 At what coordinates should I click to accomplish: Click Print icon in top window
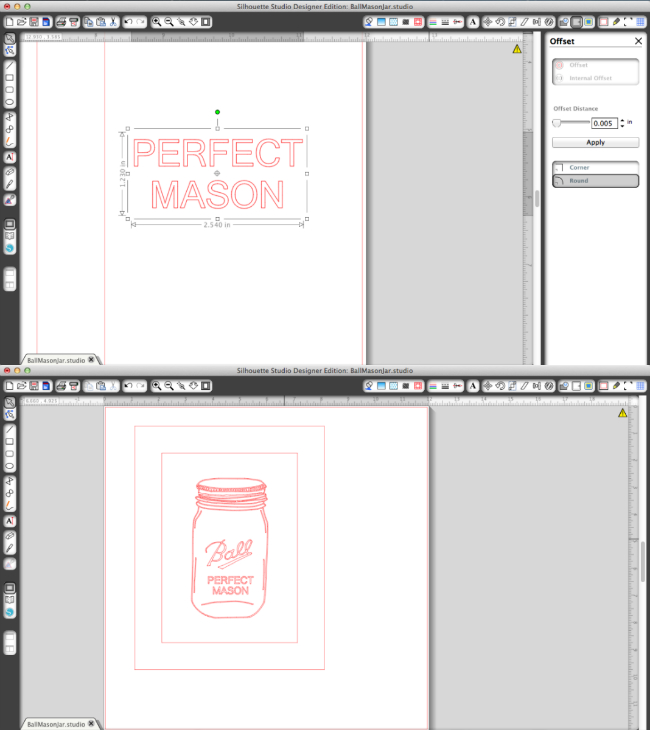61,22
